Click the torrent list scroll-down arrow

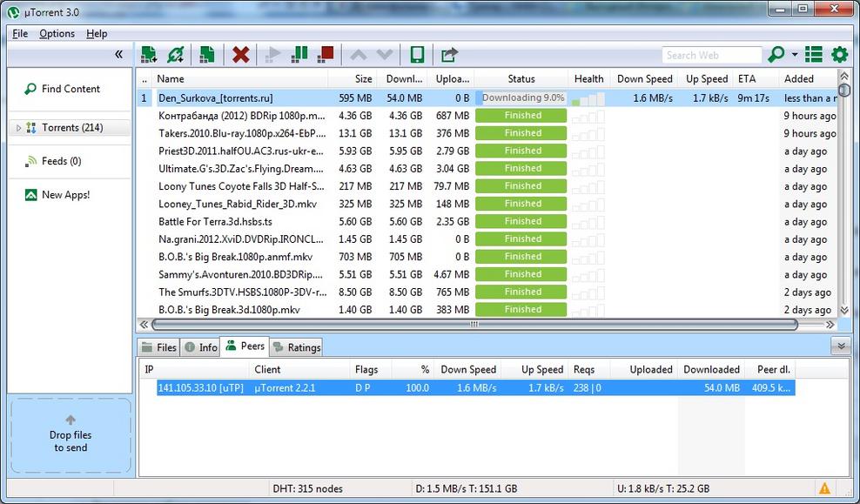tap(844, 311)
